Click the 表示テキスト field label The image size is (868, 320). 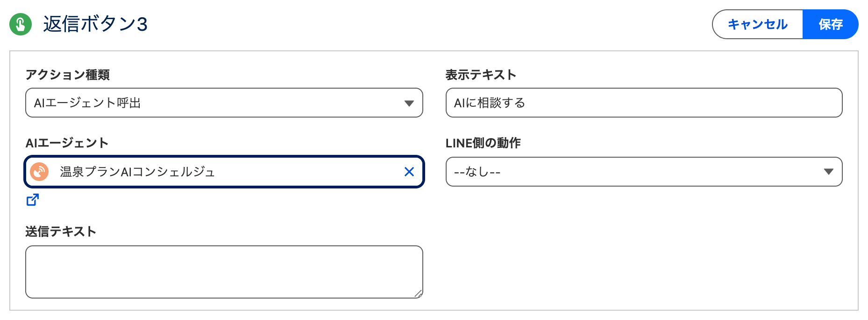click(481, 75)
